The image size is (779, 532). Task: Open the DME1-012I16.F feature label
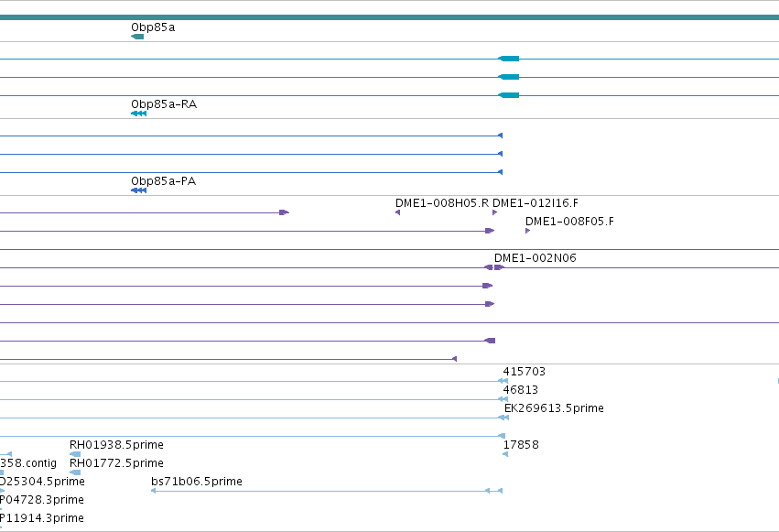pos(536,203)
